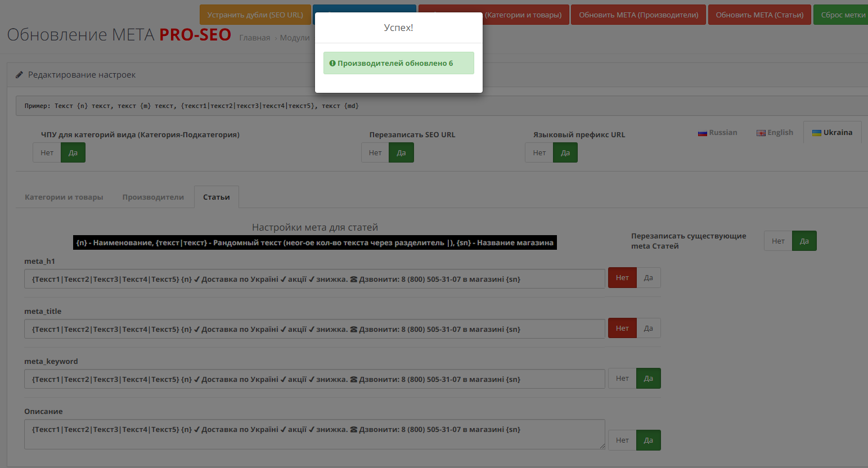
Task: Click the Обновить META (Статьи) button
Action: pos(759,15)
